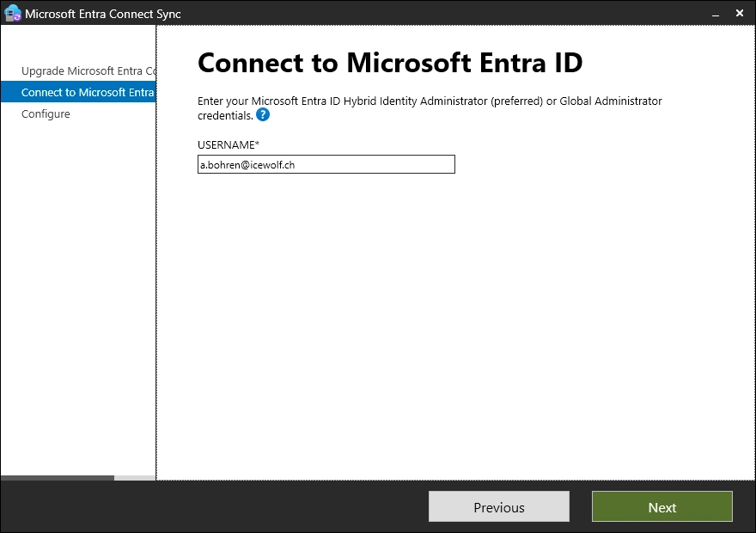This screenshot has height=533, width=756.
Task: Click the sidebar horizontal scrollbar thumb
Action: (x=57, y=477)
